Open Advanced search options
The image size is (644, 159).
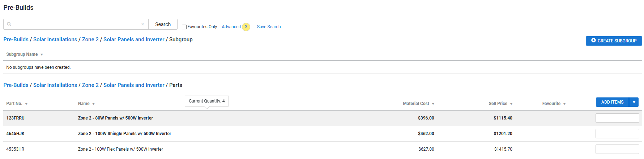231,27
